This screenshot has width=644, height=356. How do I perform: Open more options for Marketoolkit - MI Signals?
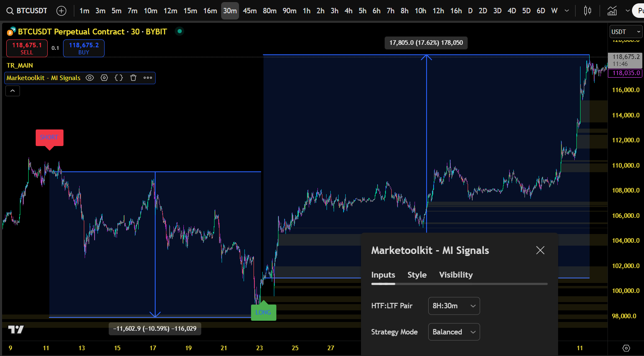point(148,78)
